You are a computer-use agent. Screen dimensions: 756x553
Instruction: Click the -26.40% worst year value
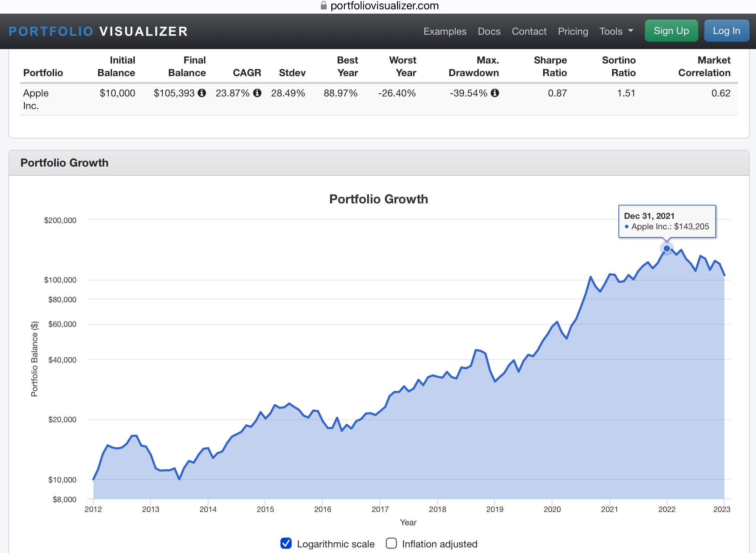397,93
